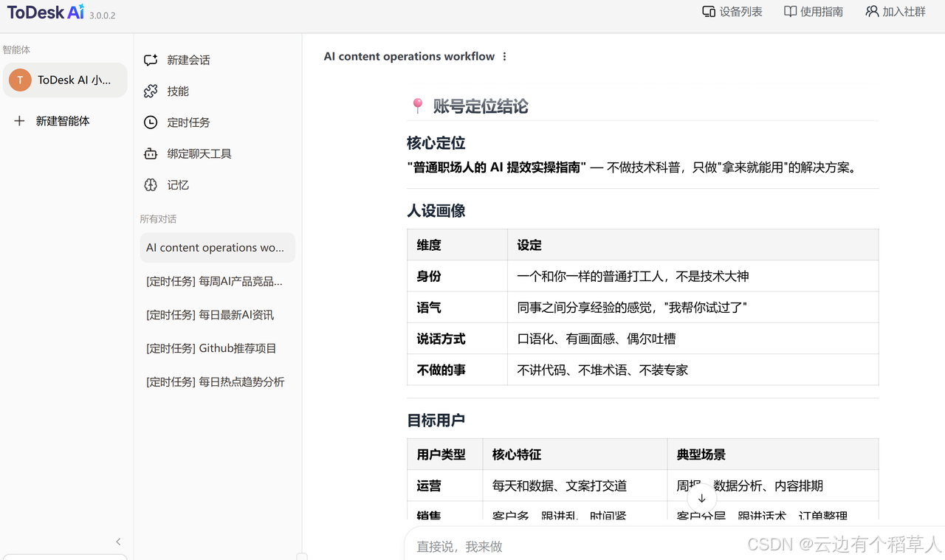Screen dimensions: 945x560
Task: Open the 使用指南 book icon
Action: point(790,12)
